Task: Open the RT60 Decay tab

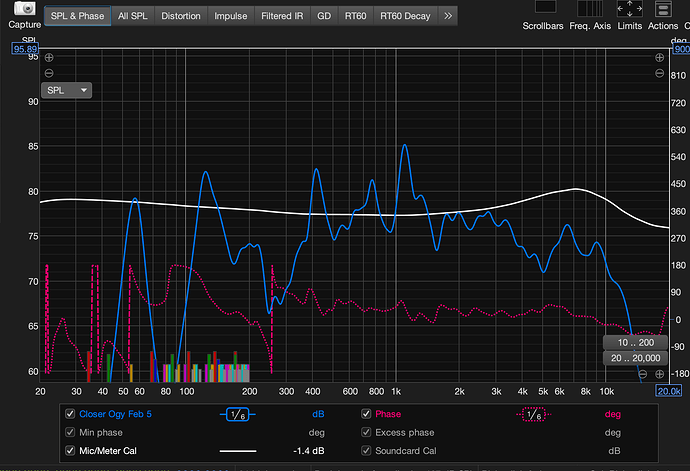Action: (405, 16)
